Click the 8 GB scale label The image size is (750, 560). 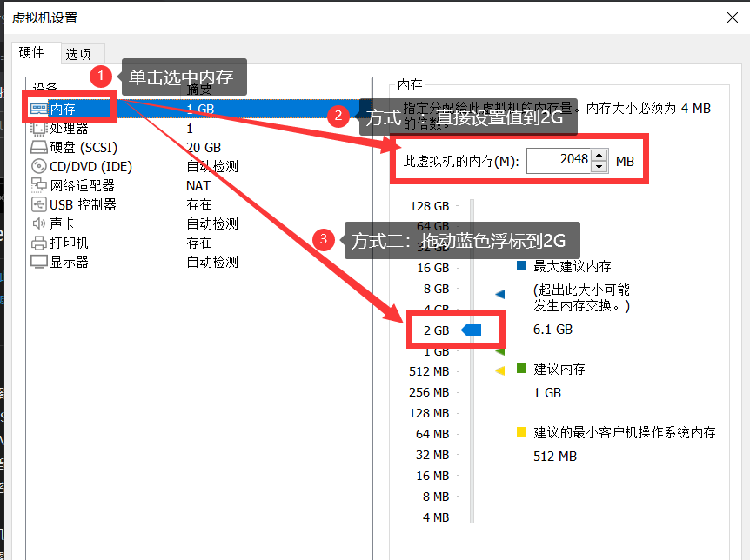436,289
